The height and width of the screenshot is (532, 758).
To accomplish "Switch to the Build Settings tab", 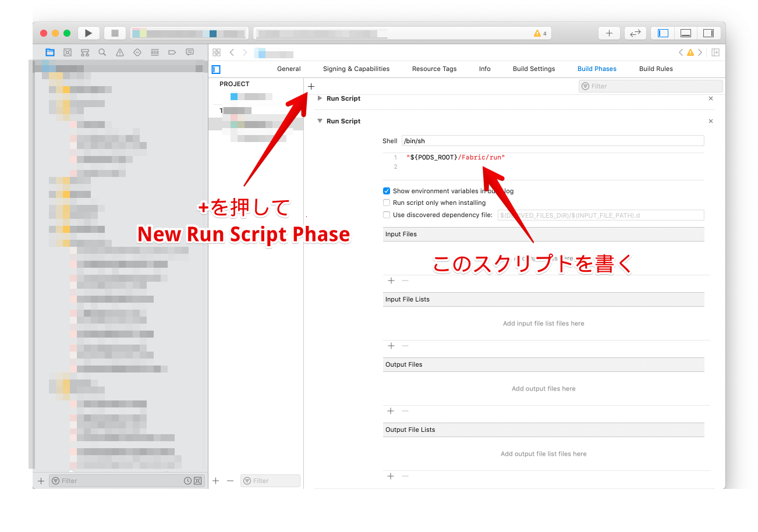I will [533, 69].
